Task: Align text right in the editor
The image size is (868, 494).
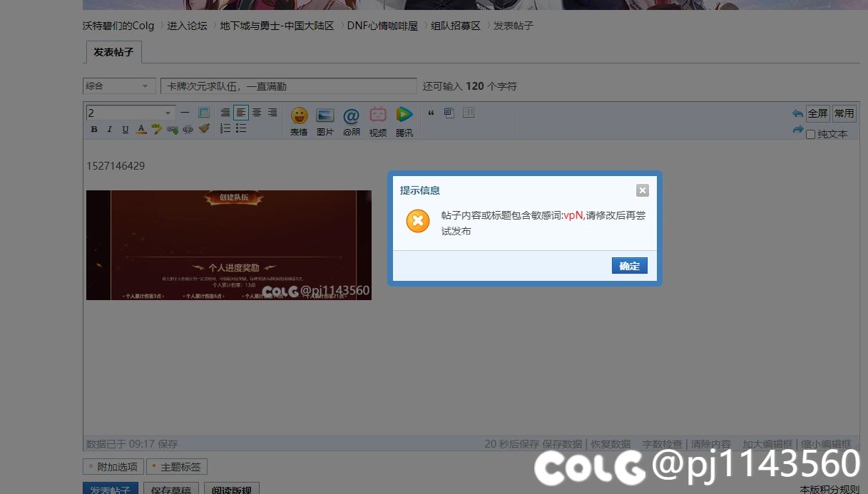Action: 272,113
